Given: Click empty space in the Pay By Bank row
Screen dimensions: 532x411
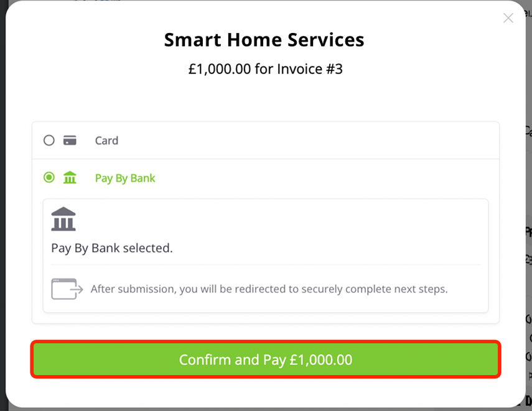Looking at the screenshot, I should [322, 178].
